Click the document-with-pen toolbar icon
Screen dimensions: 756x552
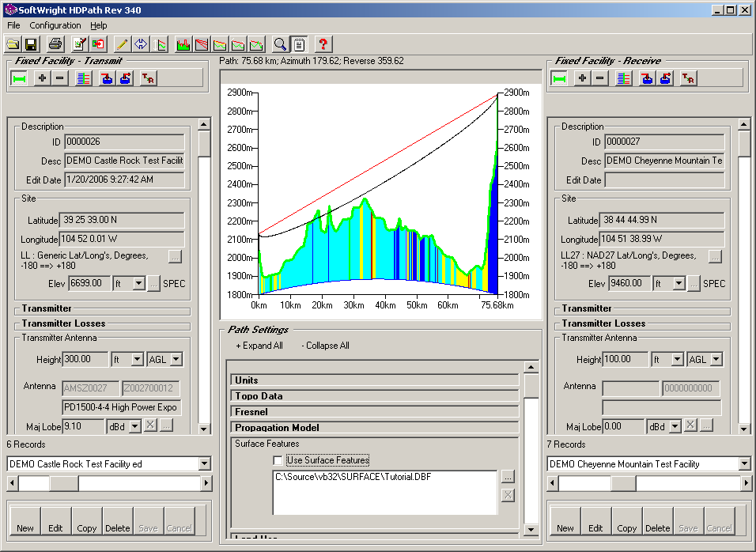tap(80, 44)
